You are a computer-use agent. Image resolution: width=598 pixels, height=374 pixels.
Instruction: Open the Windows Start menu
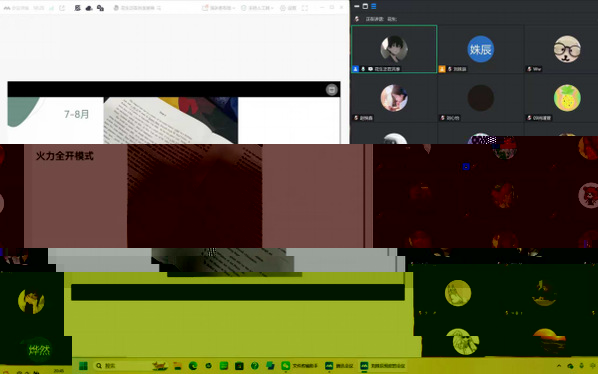click(83, 366)
